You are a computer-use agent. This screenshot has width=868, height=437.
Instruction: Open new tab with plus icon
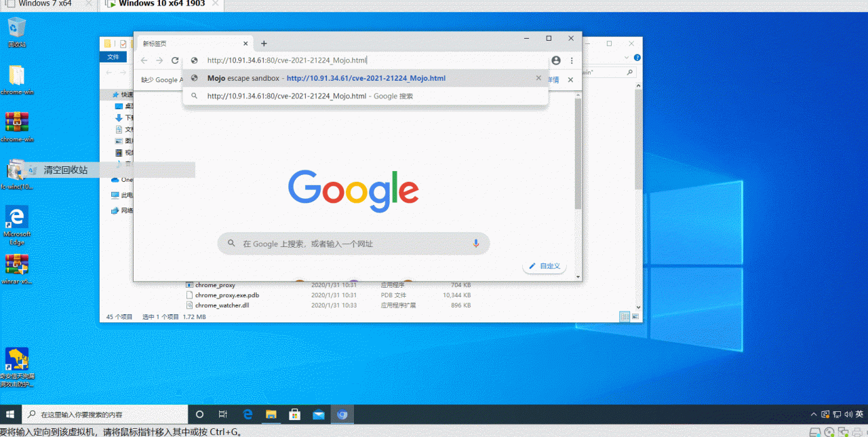pyautogui.click(x=264, y=43)
